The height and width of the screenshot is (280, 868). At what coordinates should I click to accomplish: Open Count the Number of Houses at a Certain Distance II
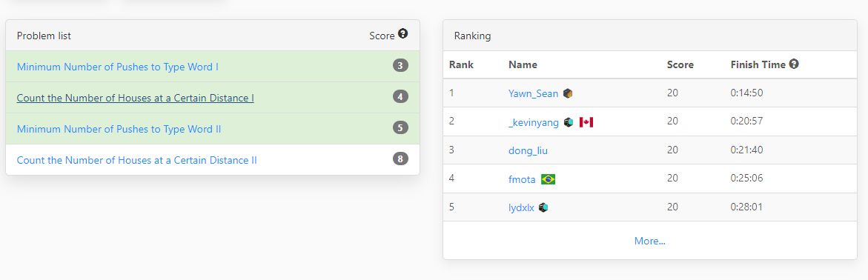(136, 160)
